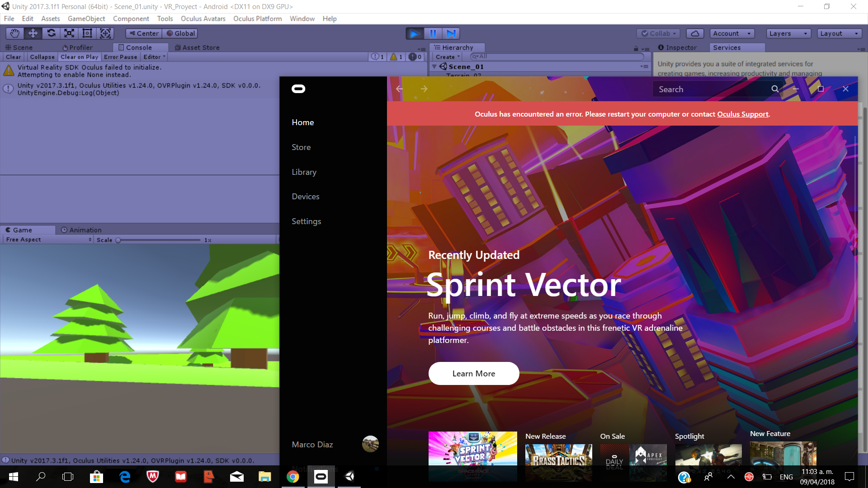
Task: Open the Sprint Vector thumbnail card
Action: tap(473, 455)
